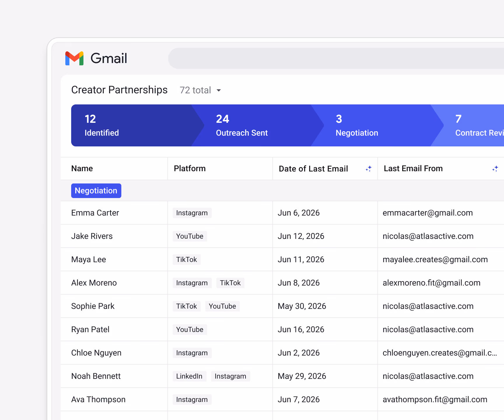Click nicolas@atlasactive.com in Ryan Patel row
Image resolution: width=504 pixels, height=420 pixels.
point(428,330)
